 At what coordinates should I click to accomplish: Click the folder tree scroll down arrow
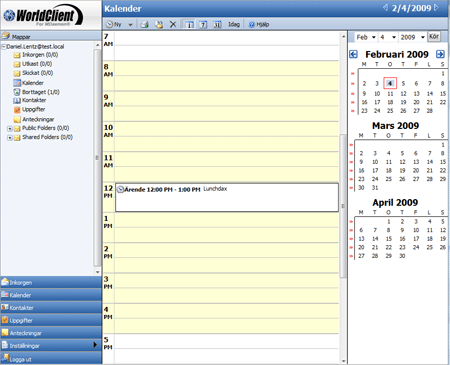point(97,272)
